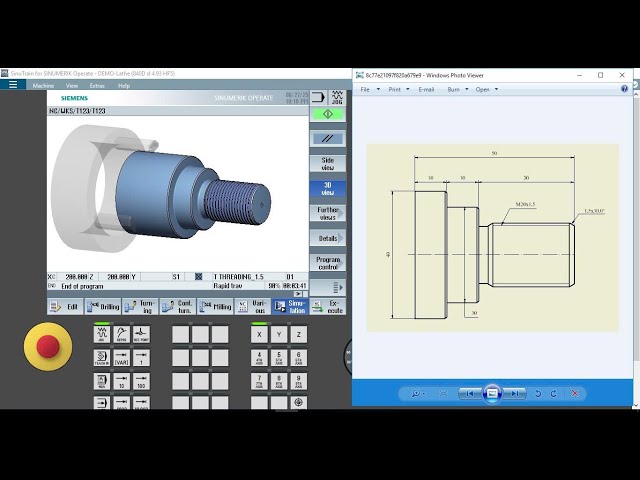The width and height of the screenshot is (640, 480).
Task: Click the NC/WKS/T123/T123 program path
Action: tap(77, 111)
